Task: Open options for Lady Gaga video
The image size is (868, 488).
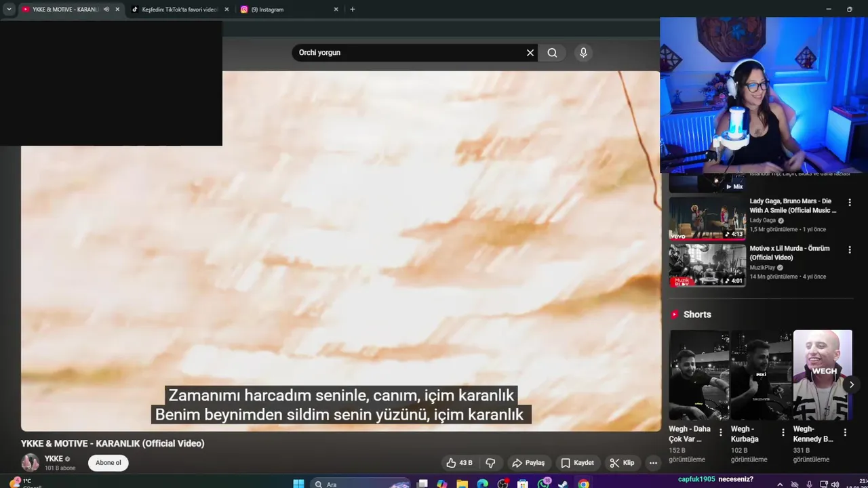Action: tap(850, 203)
